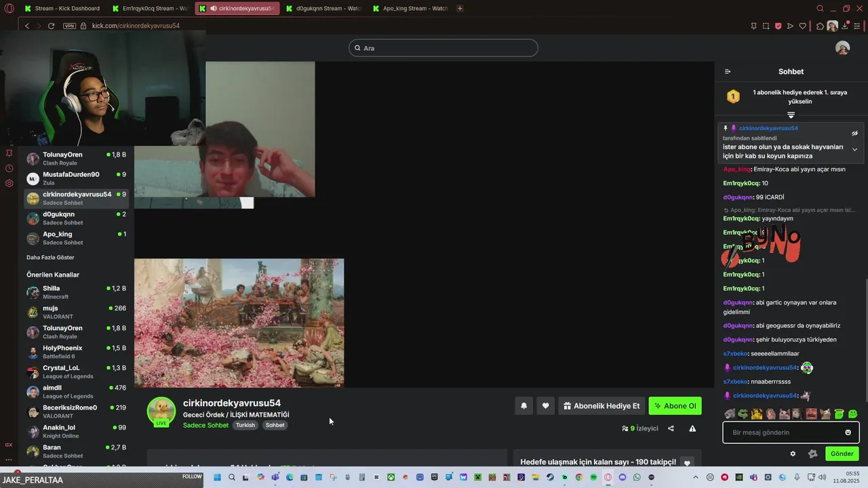Open the profile avatar menu on Kick header
The height and width of the screenshot is (488, 868).
coord(842,48)
